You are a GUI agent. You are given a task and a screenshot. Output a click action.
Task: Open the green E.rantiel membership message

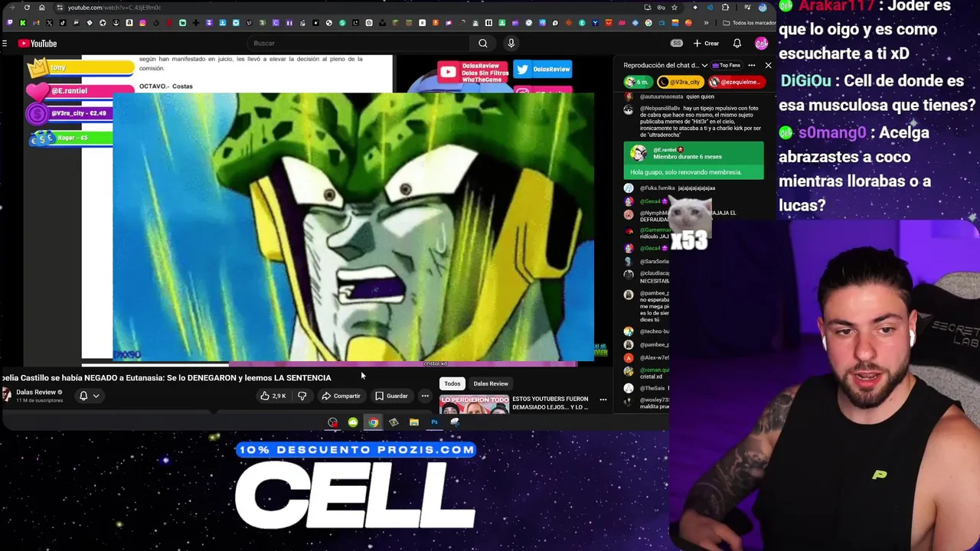pyautogui.click(x=694, y=161)
